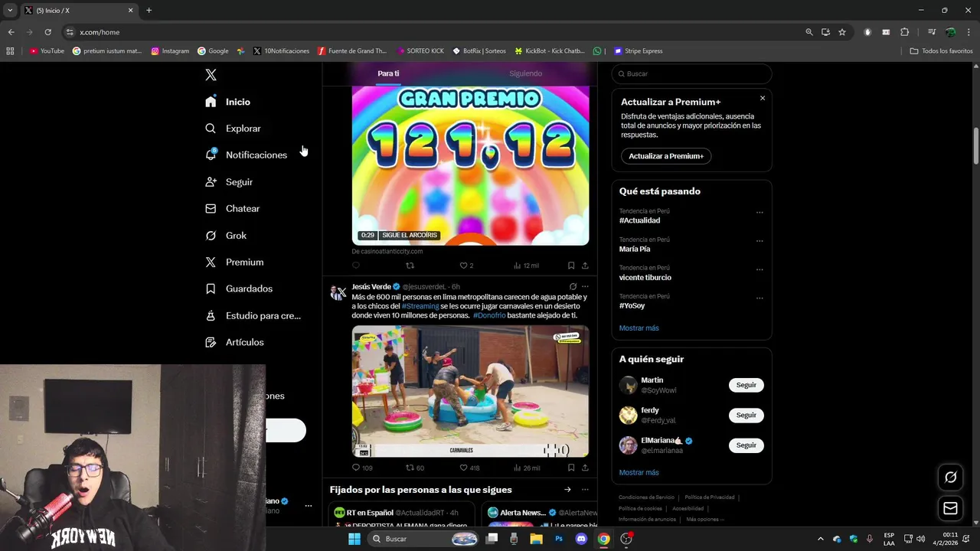Image resolution: width=980 pixels, height=551 pixels.
Task: Open account menu dots near profile
Action: [x=309, y=506]
